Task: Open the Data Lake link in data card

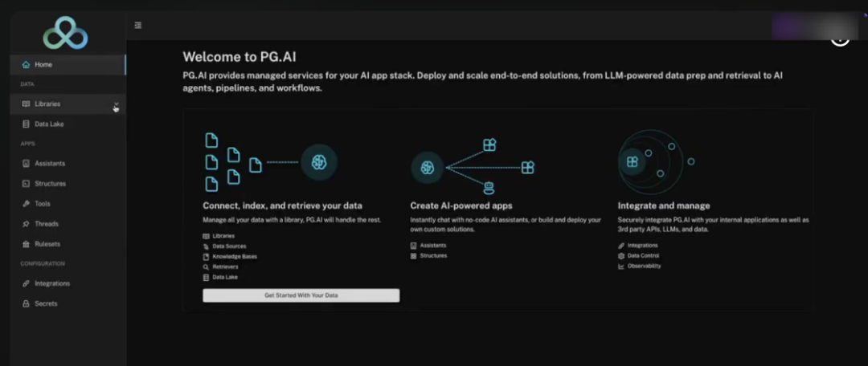Action: coord(225,277)
